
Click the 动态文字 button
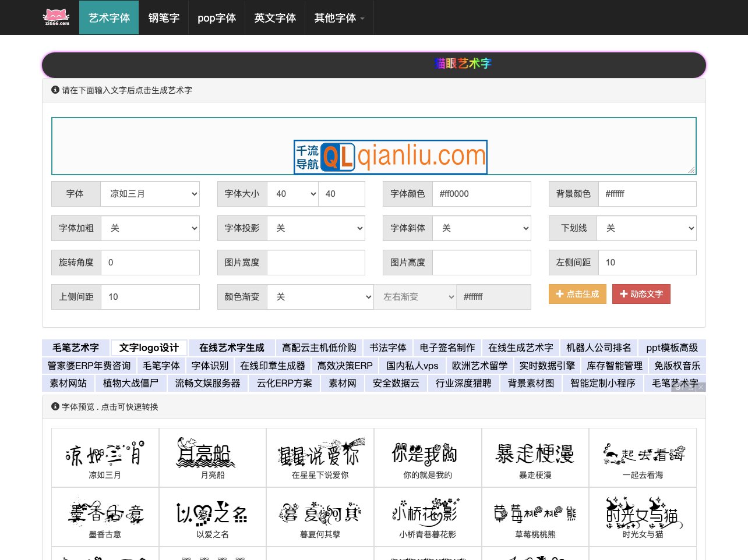tap(641, 294)
